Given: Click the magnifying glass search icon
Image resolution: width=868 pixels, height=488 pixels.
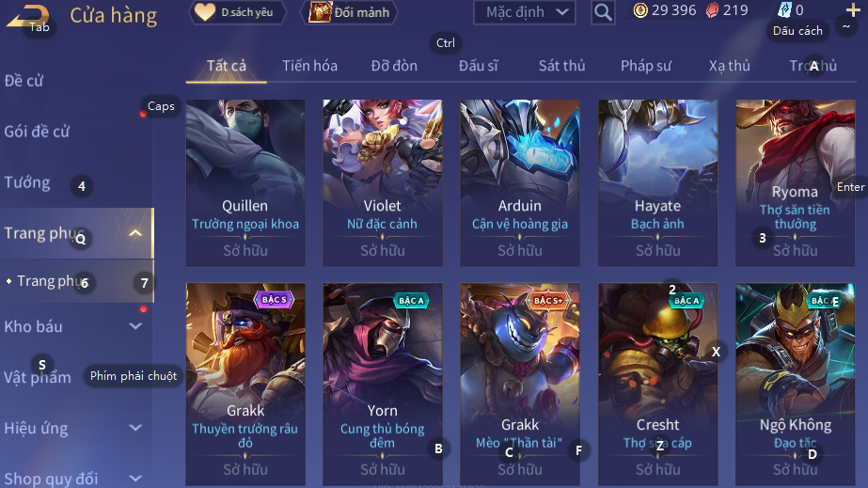Looking at the screenshot, I should coord(603,12).
